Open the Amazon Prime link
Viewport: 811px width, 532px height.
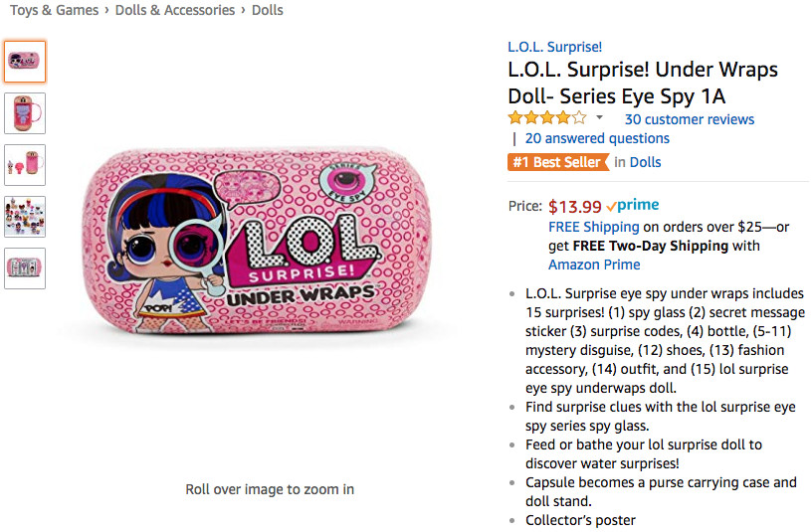tap(594, 265)
